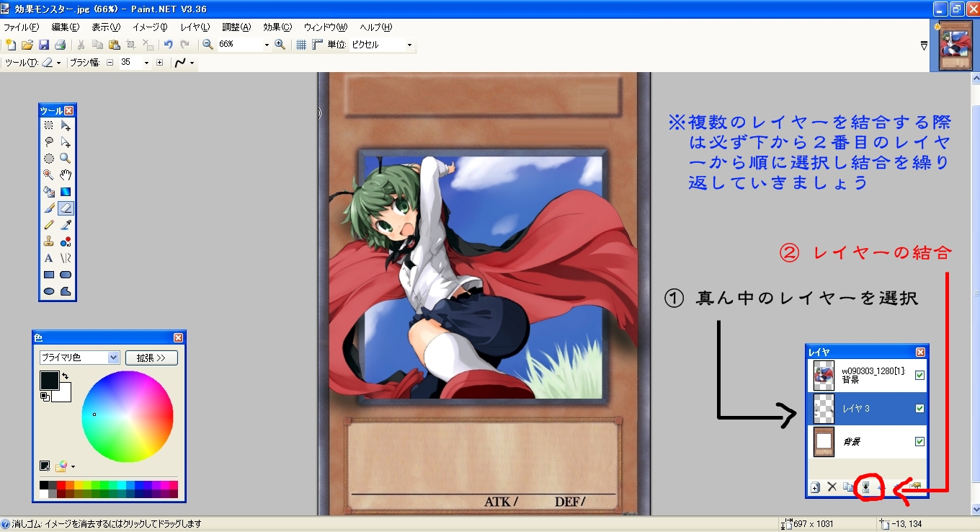Click the Print toolbar icon
This screenshot has width=980, height=532.
(x=60, y=45)
